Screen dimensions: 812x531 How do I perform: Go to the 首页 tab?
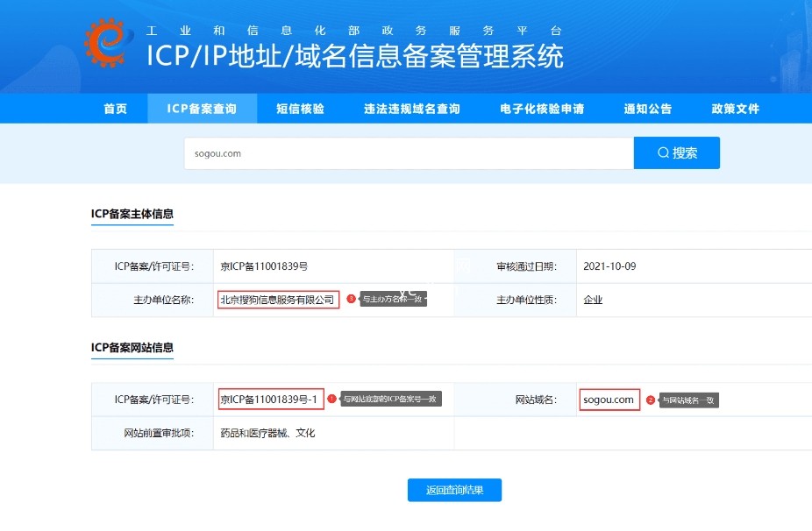(x=115, y=109)
